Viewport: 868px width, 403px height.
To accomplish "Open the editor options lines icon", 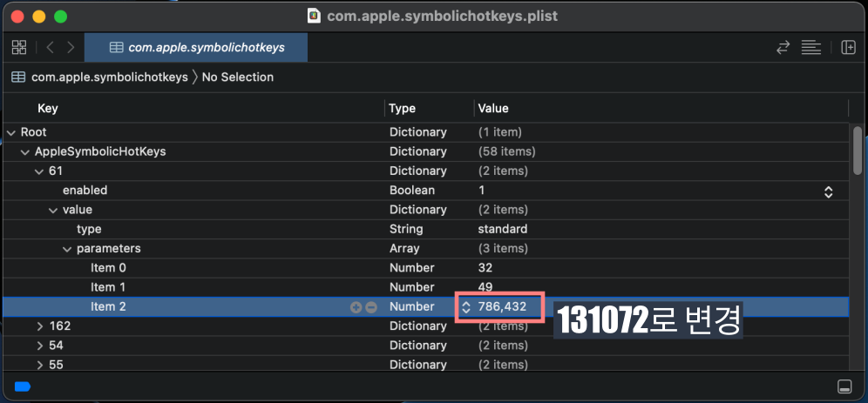I will [811, 48].
